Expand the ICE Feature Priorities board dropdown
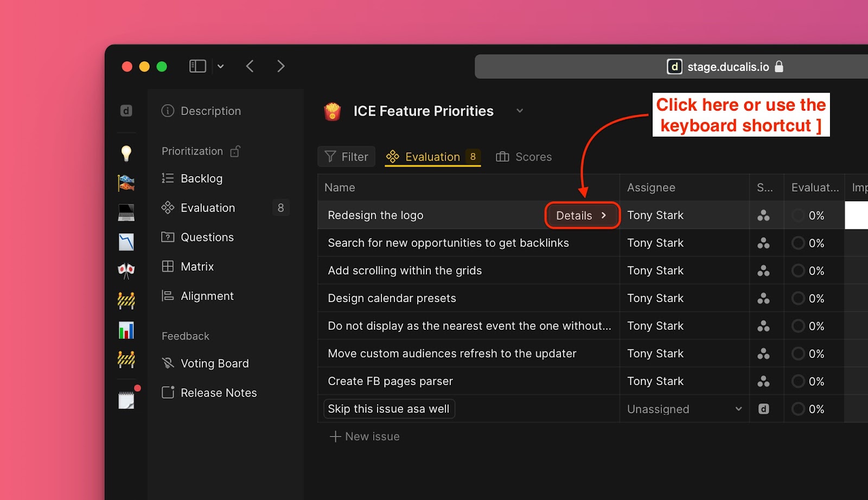The width and height of the screenshot is (868, 500). click(519, 111)
